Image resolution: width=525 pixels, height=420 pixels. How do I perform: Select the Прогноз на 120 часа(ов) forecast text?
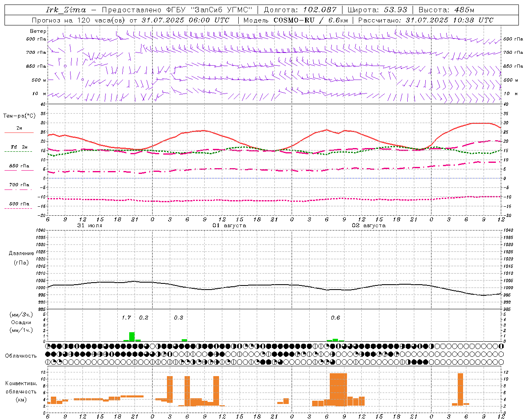tap(79, 20)
